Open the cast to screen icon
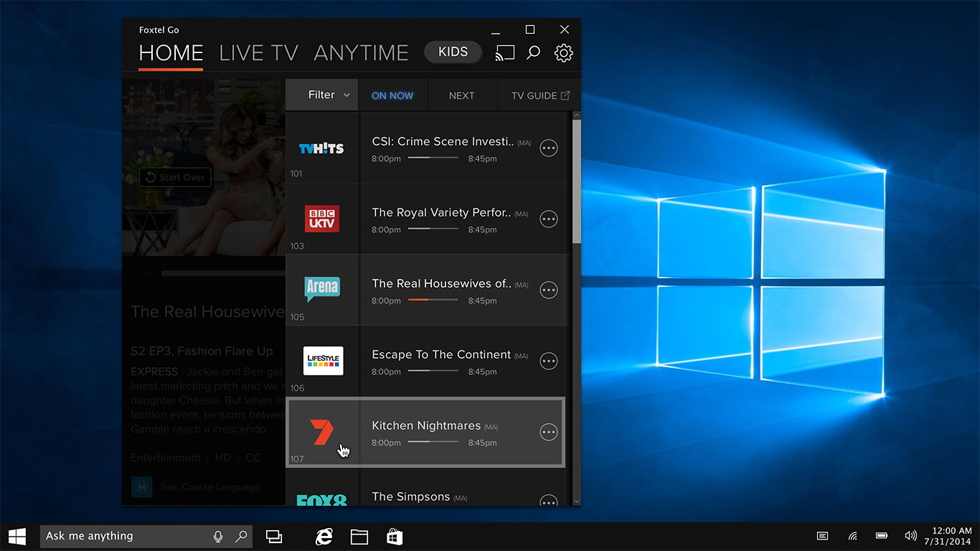 tap(505, 53)
